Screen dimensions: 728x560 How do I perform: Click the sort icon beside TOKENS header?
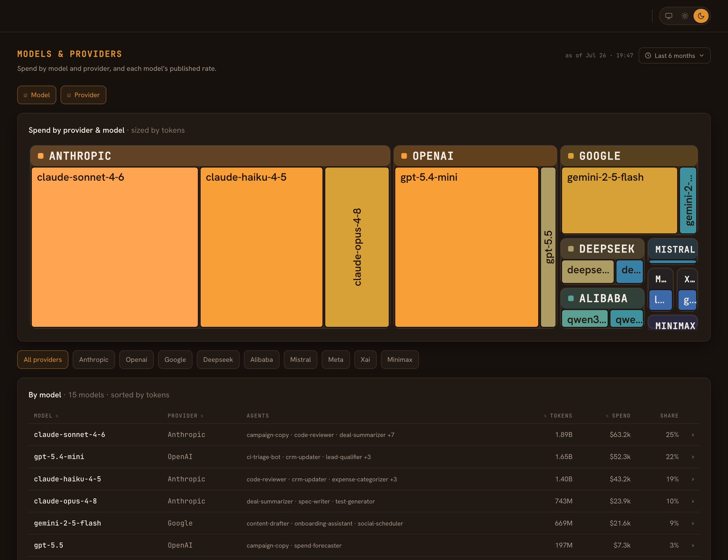pyautogui.click(x=545, y=416)
